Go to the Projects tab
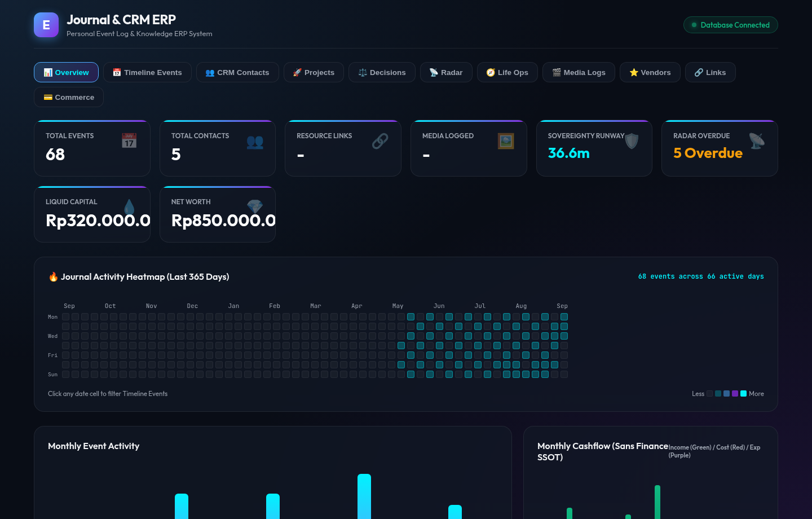This screenshot has width=812, height=519. click(314, 72)
